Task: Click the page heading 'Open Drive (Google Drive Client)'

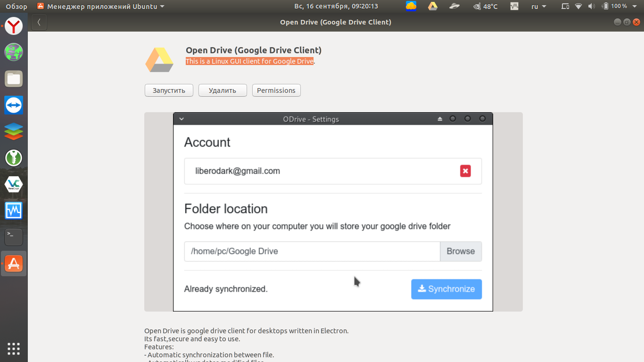Action: point(254,50)
